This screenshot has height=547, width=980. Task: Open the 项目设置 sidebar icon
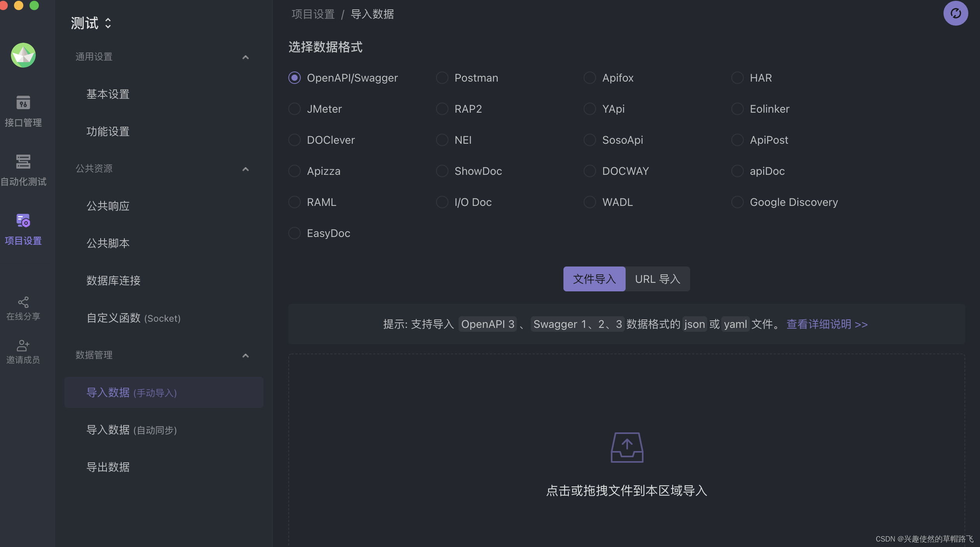(x=23, y=221)
